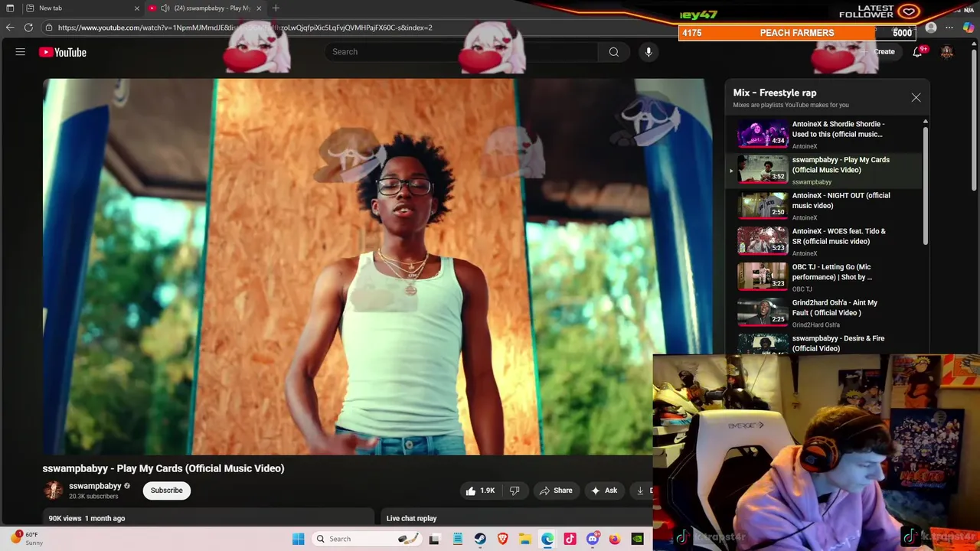
Task: View site information lock icon
Action: coord(49,28)
